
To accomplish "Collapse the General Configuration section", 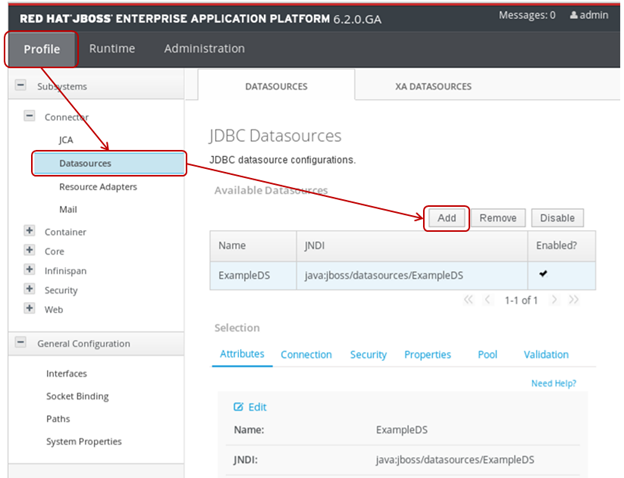I will click(20, 344).
